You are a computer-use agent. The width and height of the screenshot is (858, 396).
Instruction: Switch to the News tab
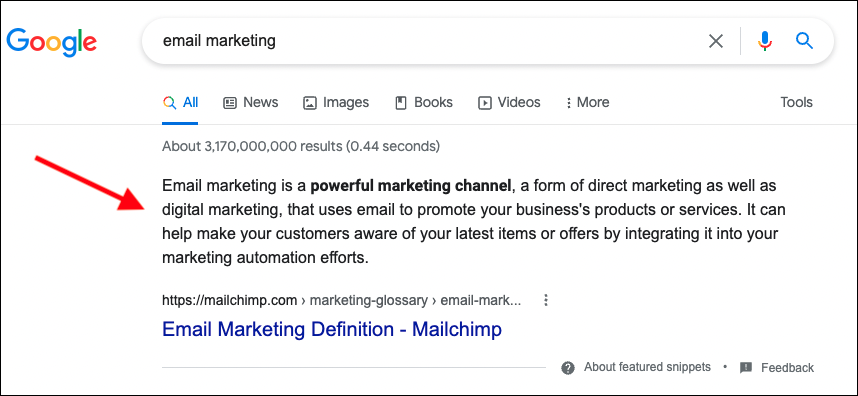[251, 102]
